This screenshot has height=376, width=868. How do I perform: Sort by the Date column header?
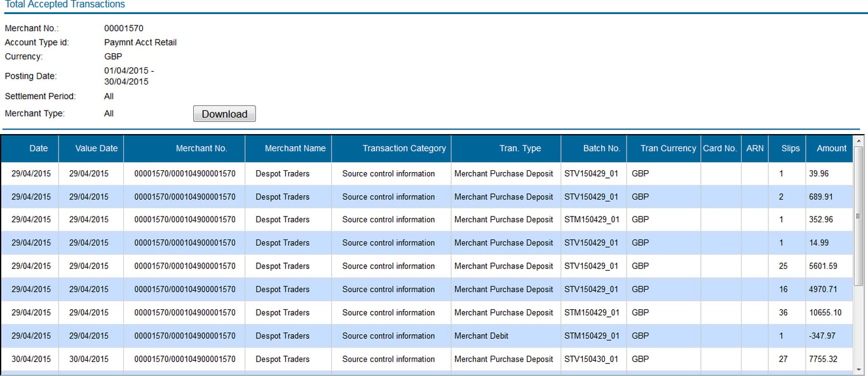pyautogui.click(x=39, y=149)
